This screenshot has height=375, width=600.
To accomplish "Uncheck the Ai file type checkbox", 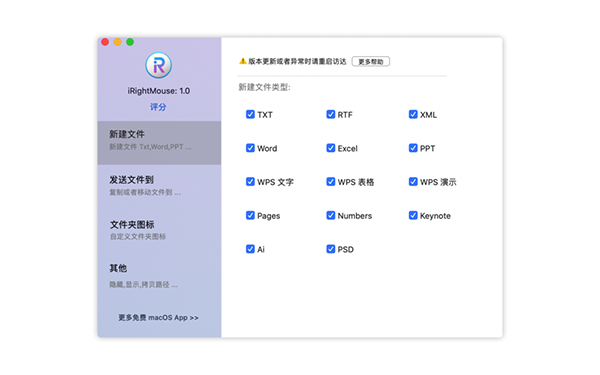I will 250,249.
